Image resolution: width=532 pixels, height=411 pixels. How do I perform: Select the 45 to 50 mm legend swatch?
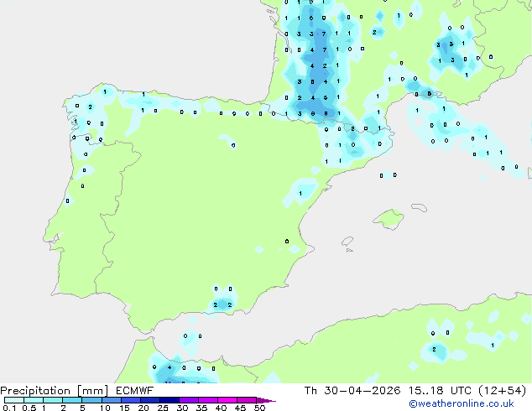click(x=247, y=400)
